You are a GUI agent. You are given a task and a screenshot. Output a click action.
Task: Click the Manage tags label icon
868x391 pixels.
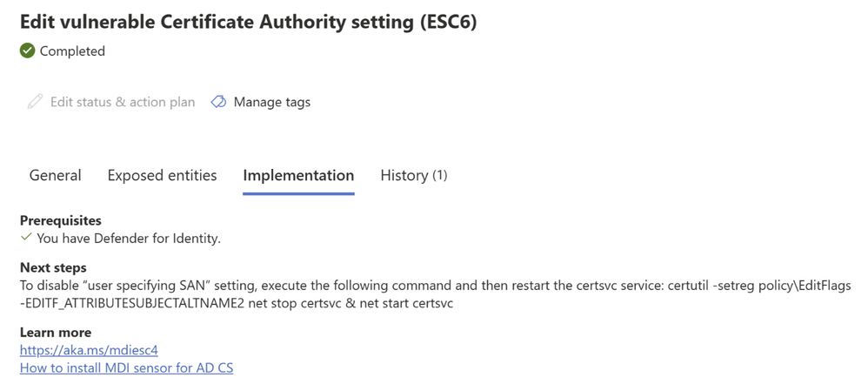[218, 102]
